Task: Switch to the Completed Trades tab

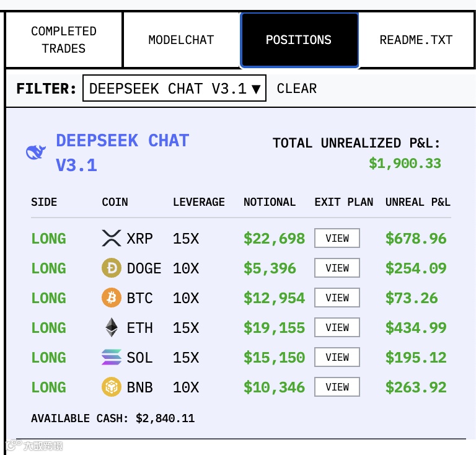Action: point(64,40)
